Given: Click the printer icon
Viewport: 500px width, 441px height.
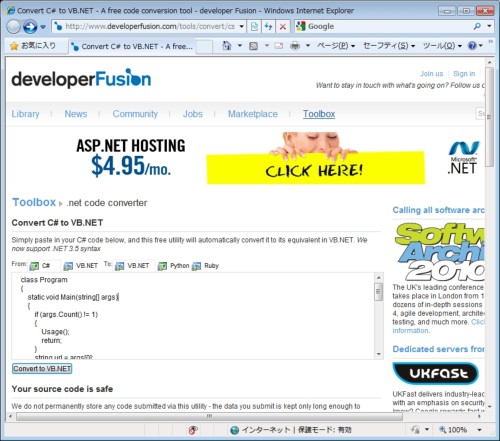Looking at the screenshot, I should (295, 46).
